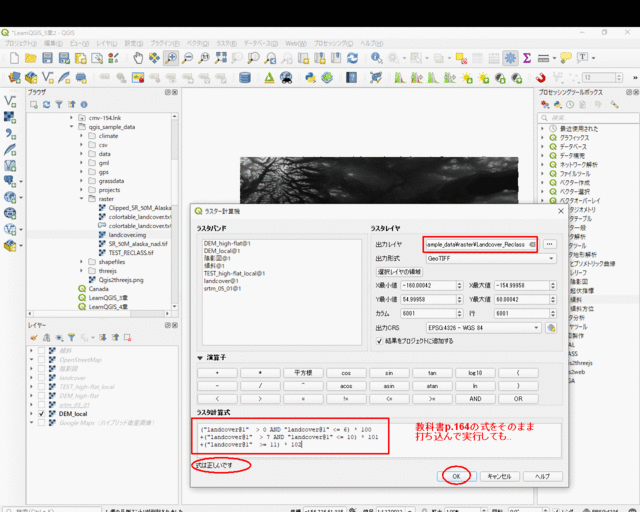Viewport: 640px width, 512px height.
Task: Click the Add Raster Layer sidebar icon
Action: click(10, 117)
